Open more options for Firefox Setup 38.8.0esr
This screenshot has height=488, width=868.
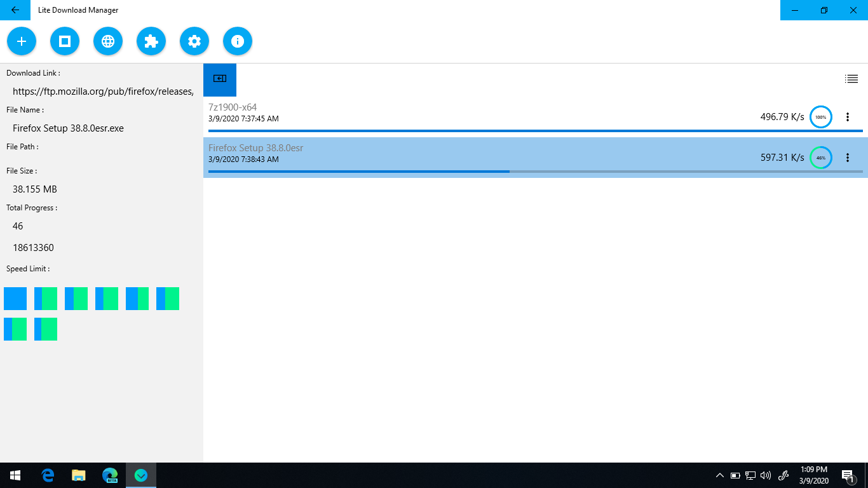848,158
